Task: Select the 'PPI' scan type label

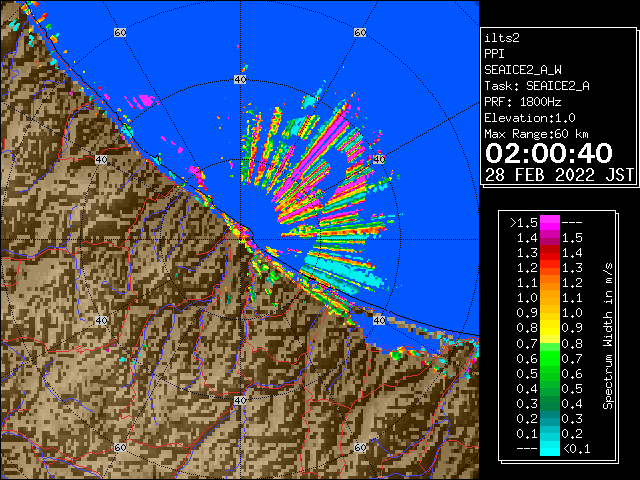Action: point(494,54)
